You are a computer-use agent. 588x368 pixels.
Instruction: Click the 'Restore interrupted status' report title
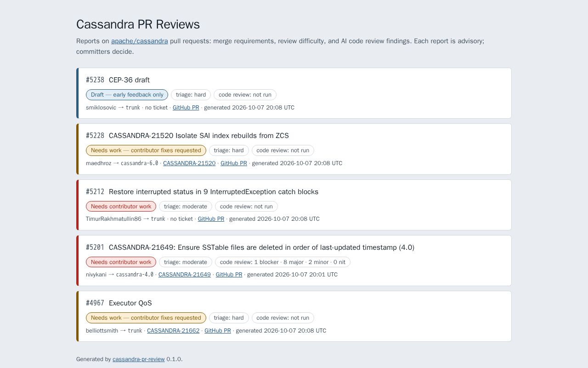(214, 191)
